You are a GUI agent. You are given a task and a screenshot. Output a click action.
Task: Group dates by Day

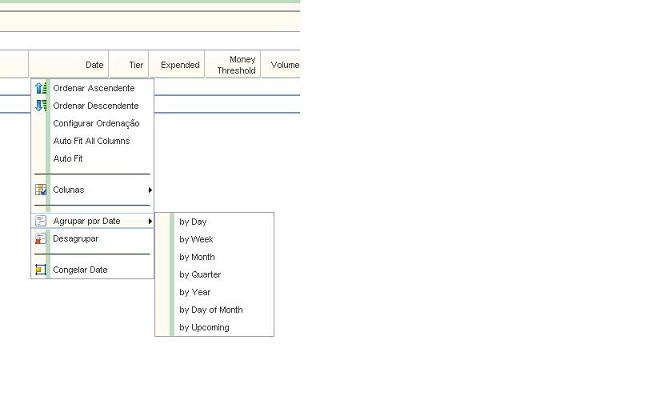point(193,222)
